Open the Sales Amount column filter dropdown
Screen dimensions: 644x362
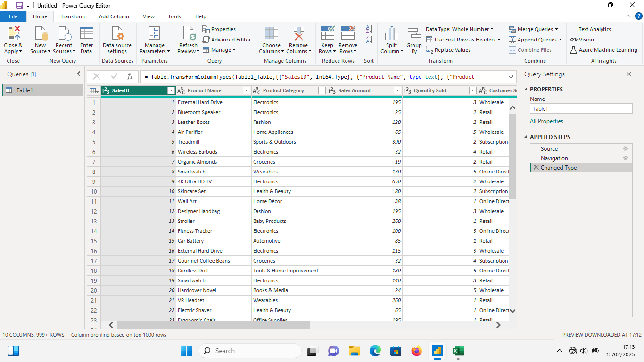(x=397, y=90)
